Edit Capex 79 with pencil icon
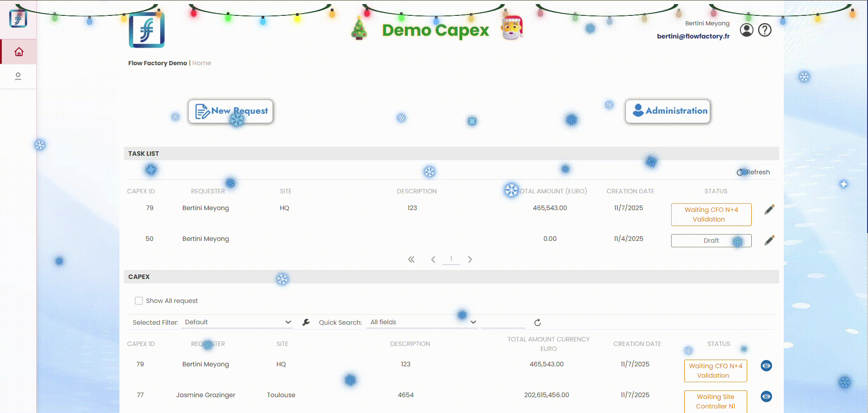The height and width of the screenshot is (413, 868). tap(769, 210)
